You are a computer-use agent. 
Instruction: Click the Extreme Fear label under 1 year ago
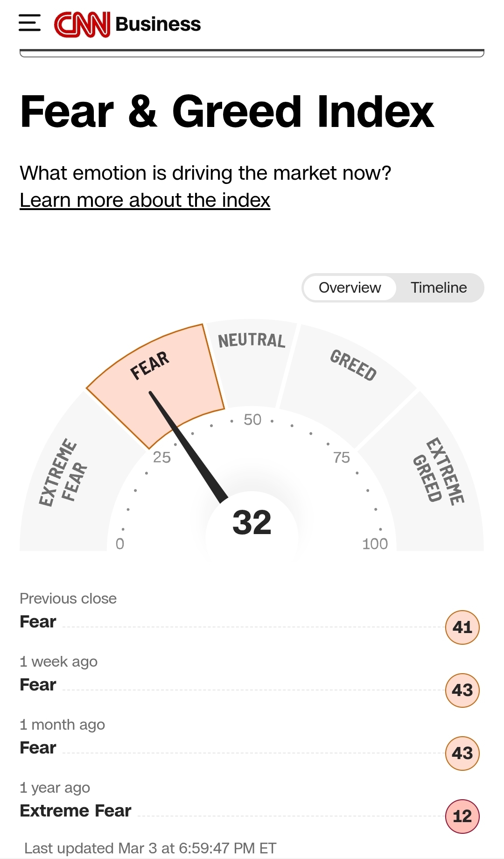76,811
